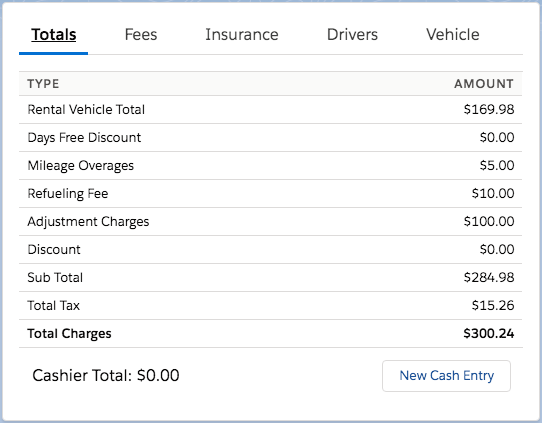542x423 pixels.
Task: Select the Refueling Fee label
Action: coord(68,194)
